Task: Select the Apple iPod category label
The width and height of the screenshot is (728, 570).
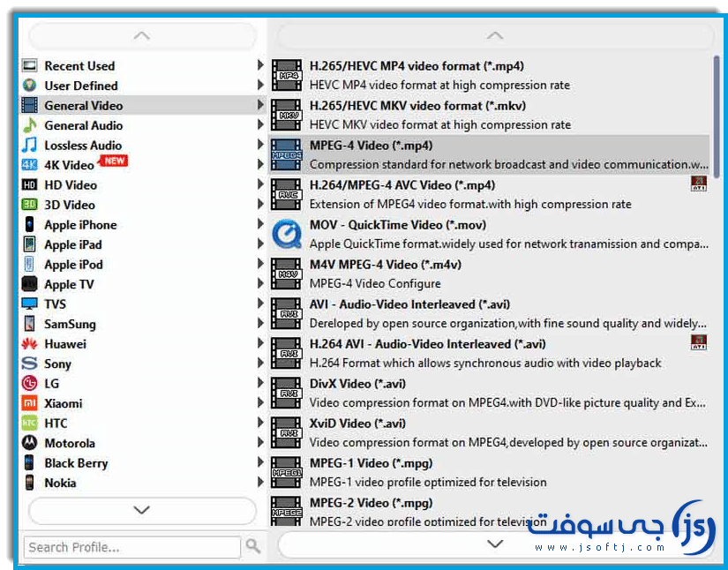Action: 73,265
